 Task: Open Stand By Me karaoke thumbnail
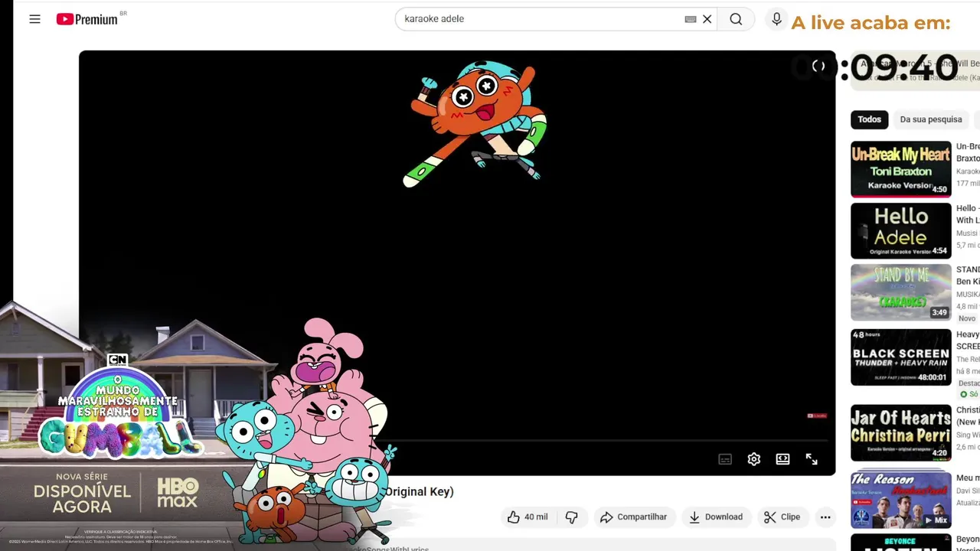click(x=901, y=292)
